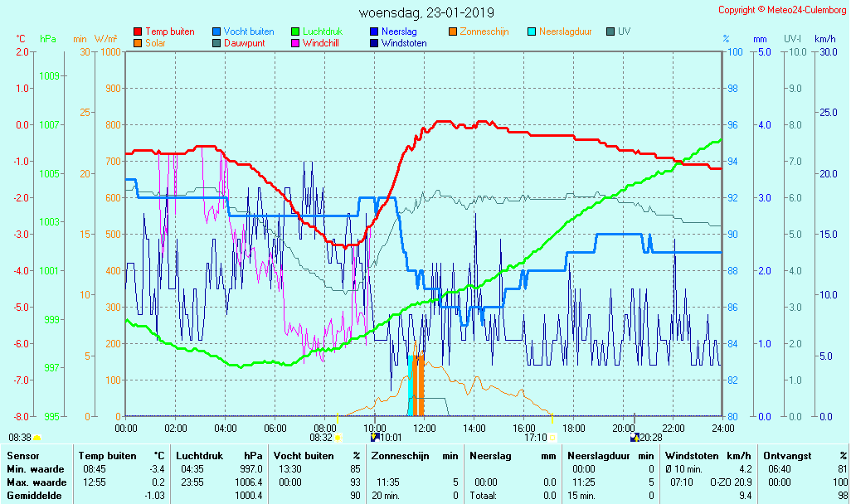Viewport: 851px width, 504px height.
Task: Click the chart title woensdag, 23-01-2019
Action: [426, 12]
